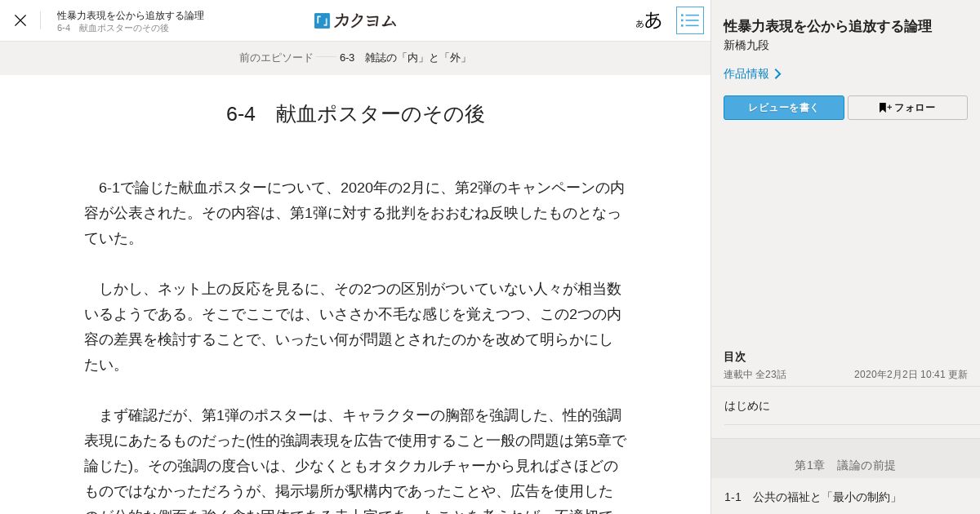The height and width of the screenshot is (514, 980).
Task: Click paragraph beginning 6-1で論じた献血ポスター
Action: point(354,213)
